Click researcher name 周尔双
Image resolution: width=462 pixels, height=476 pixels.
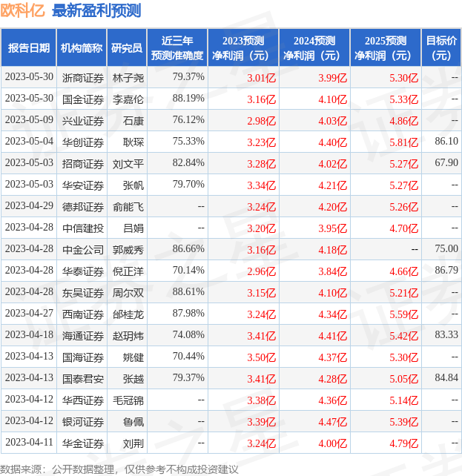click(128, 293)
